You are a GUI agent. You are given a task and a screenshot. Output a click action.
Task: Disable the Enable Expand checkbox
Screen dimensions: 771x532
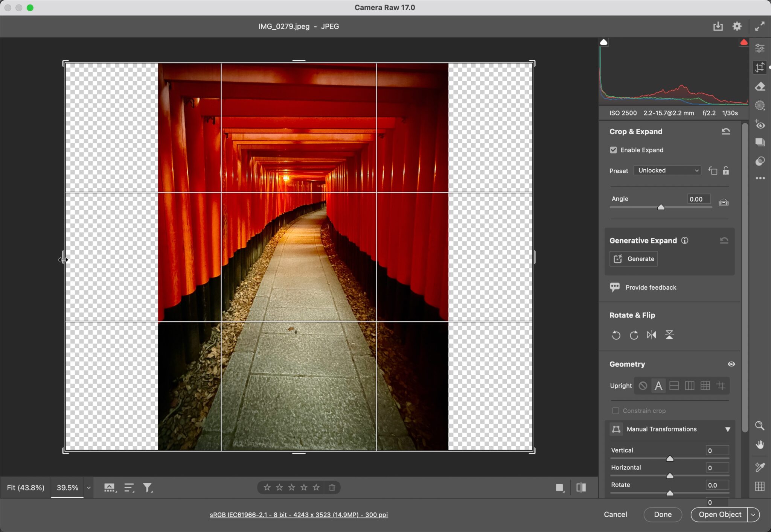614,150
